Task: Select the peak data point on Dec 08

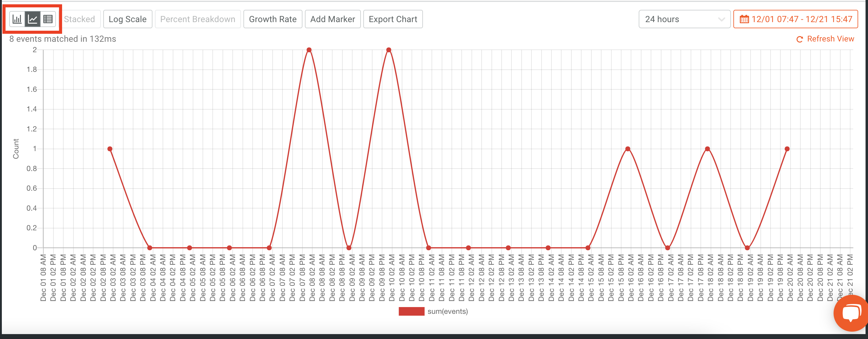Action: pyautogui.click(x=309, y=50)
